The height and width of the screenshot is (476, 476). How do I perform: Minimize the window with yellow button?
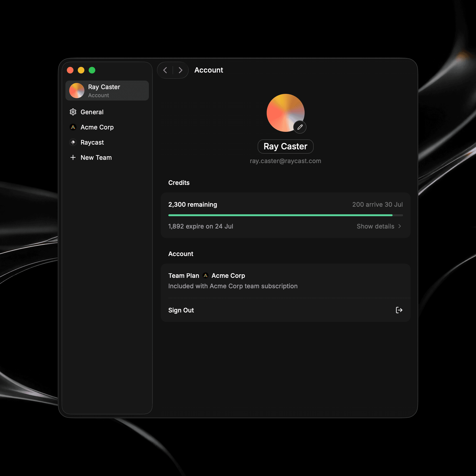(81, 70)
